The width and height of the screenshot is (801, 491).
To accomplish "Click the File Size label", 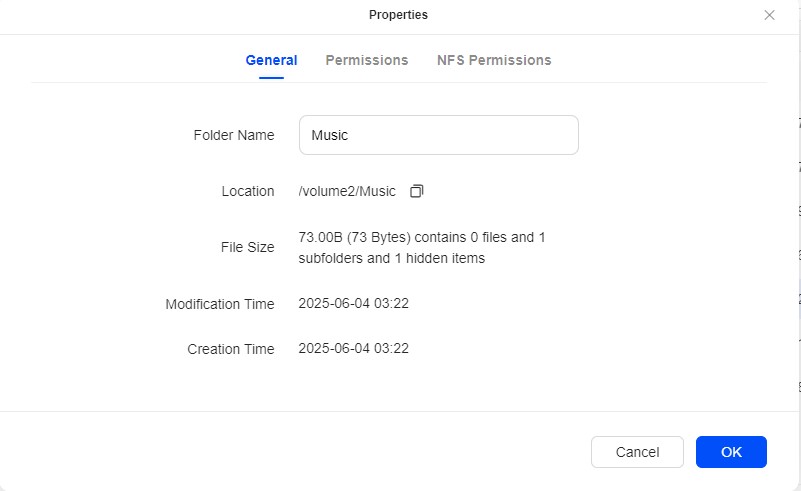I will (247, 247).
